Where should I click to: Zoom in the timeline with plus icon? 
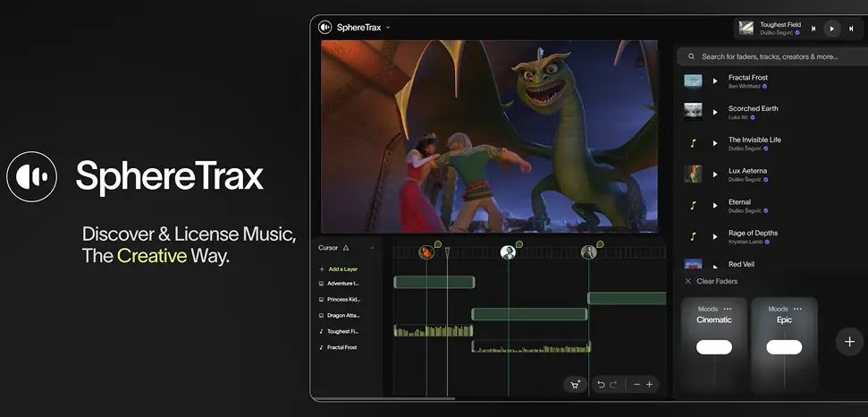pos(649,384)
